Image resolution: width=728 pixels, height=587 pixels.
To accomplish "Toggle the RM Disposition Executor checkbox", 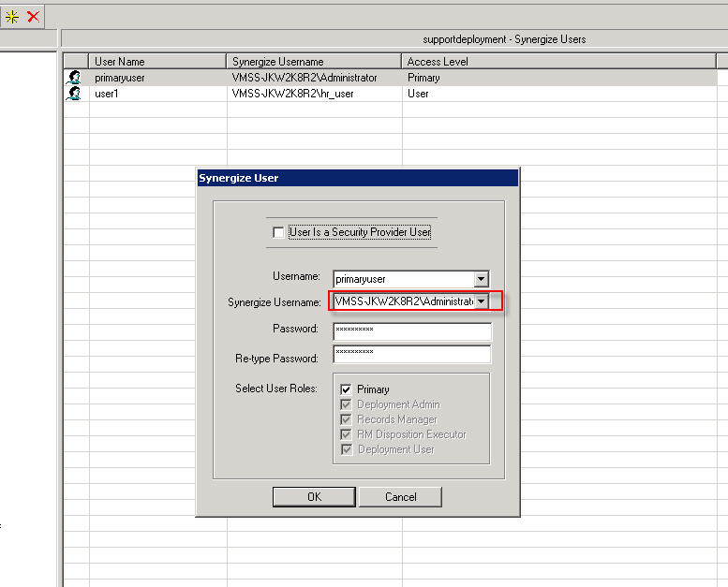I will tap(346, 434).
